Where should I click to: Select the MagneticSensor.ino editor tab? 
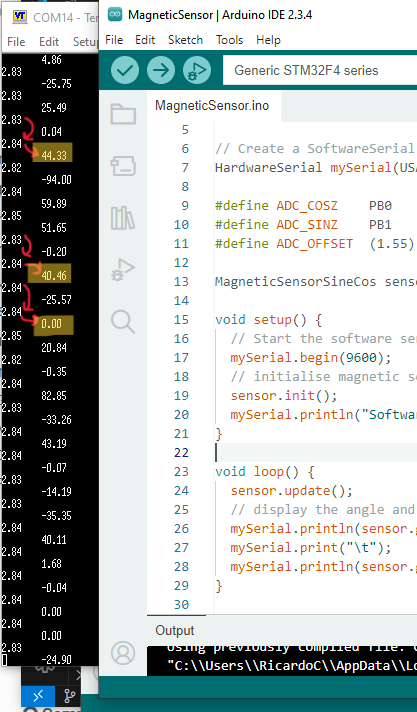point(212,106)
